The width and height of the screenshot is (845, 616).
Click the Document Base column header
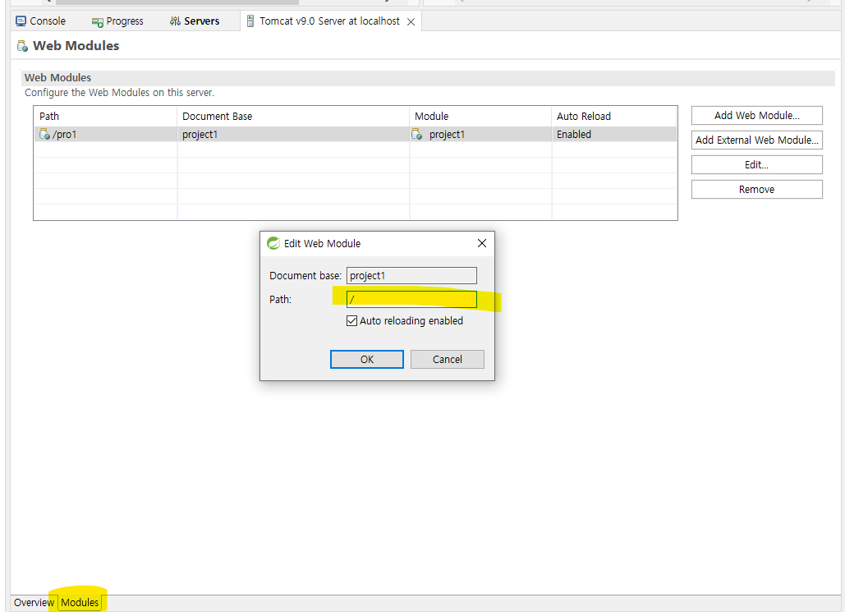click(x=293, y=117)
